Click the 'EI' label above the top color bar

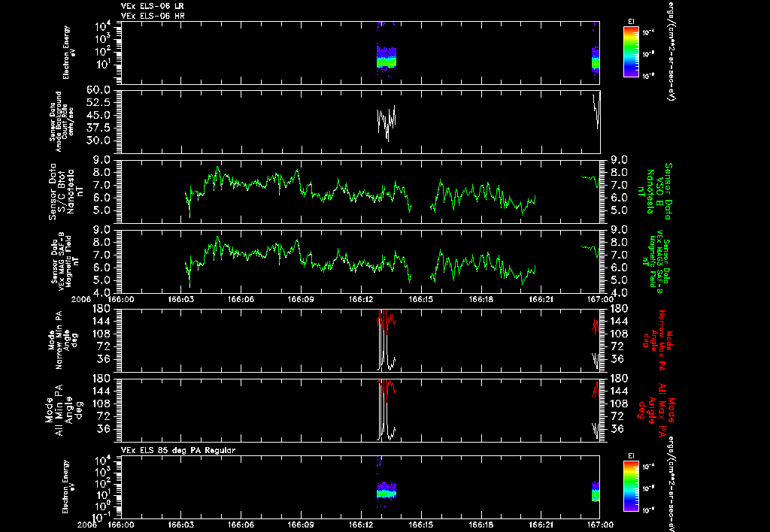(631, 22)
